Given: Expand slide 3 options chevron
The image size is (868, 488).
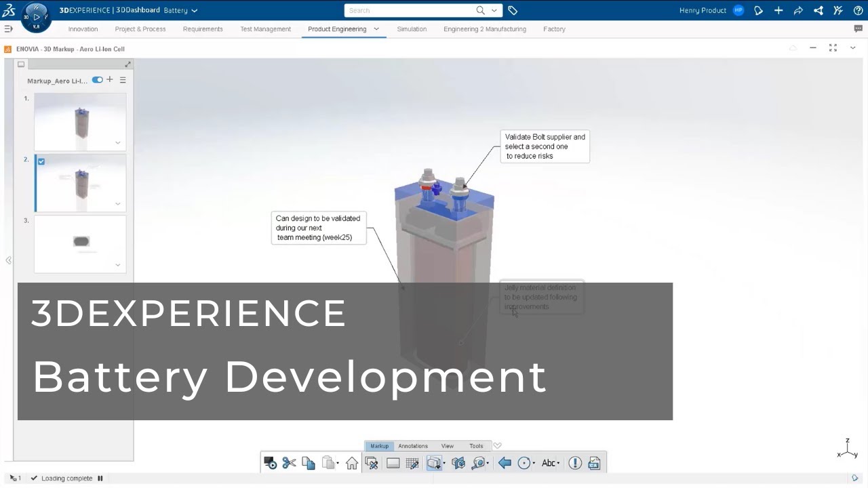Looking at the screenshot, I should (118, 265).
